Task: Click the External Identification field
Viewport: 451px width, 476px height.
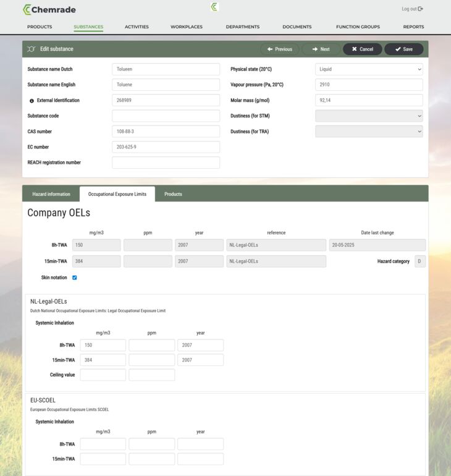Action: [166, 100]
